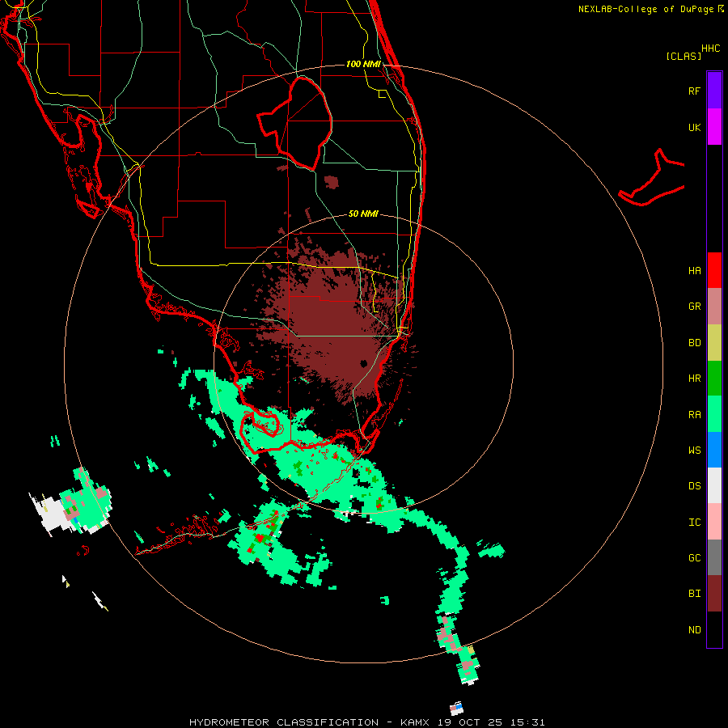Click the GR legend label
Viewport: 728px width, 728px height.
[694, 307]
